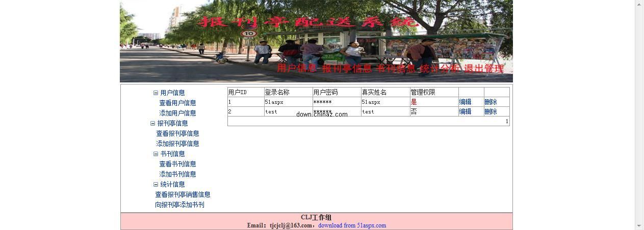
Task: Open 查看报刊亭销售信息 in sidebar
Action: point(183,194)
